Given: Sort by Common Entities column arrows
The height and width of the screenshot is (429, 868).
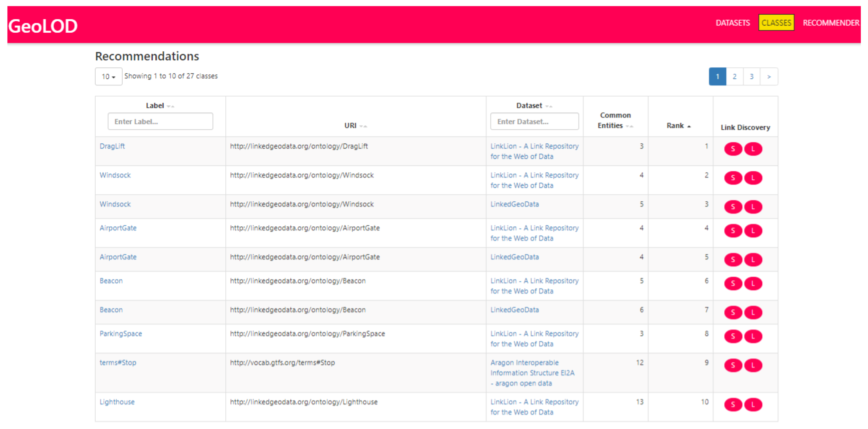Looking at the screenshot, I should tap(629, 126).
